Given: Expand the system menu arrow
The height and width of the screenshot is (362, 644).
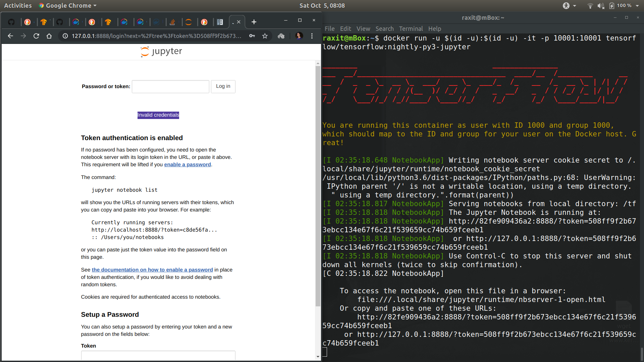Looking at the screenshot, I should (637, 6).
